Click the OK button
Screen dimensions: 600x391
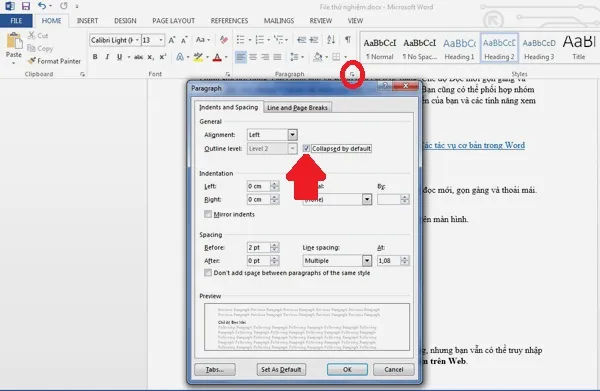tap(347, 369)
